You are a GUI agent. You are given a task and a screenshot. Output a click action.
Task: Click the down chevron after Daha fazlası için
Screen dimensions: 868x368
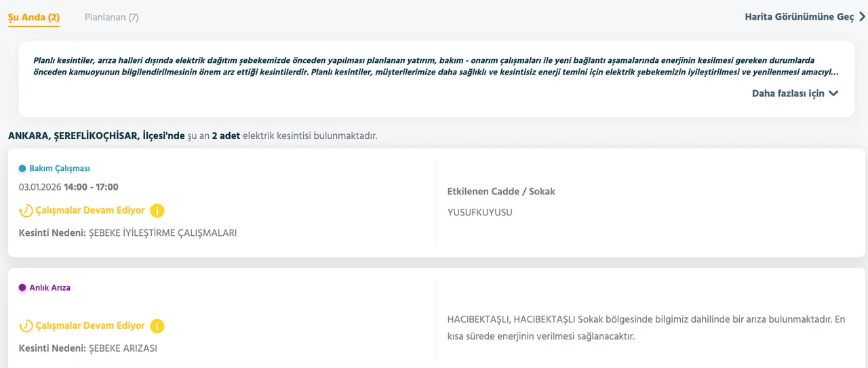point(833,94)
